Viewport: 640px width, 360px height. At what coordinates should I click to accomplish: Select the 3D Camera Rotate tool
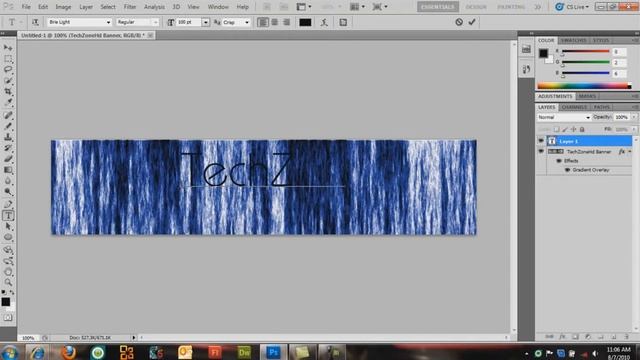coord(8,261)
